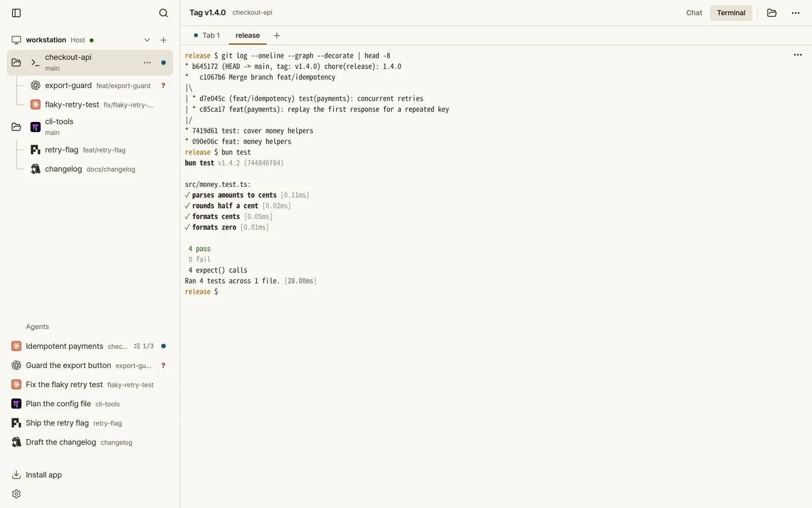Switch to Terminal view
This screenshot has width=812, height=508.
(731, 13)
